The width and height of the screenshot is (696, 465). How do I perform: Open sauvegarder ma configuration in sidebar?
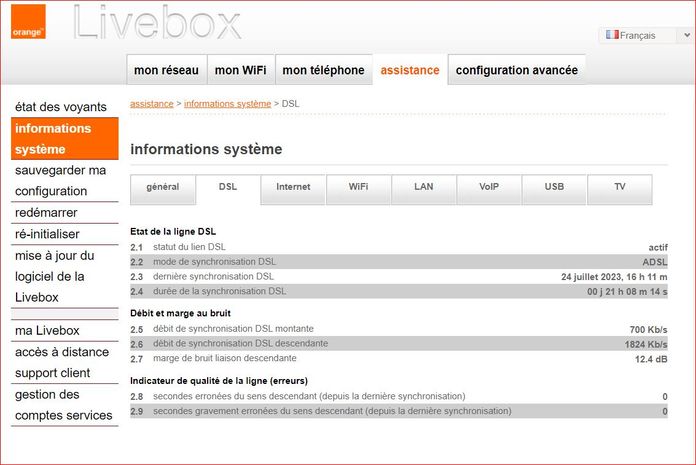point(65,181)
